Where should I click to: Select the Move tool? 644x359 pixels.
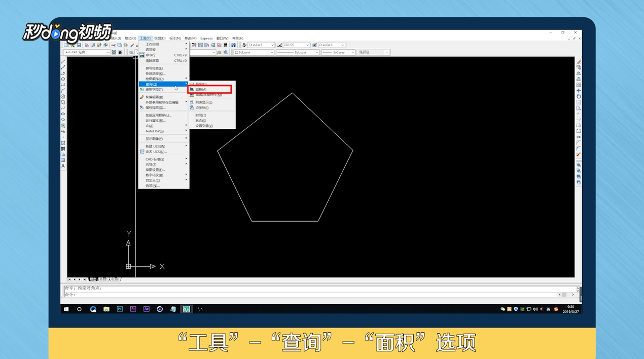point(579,91)
